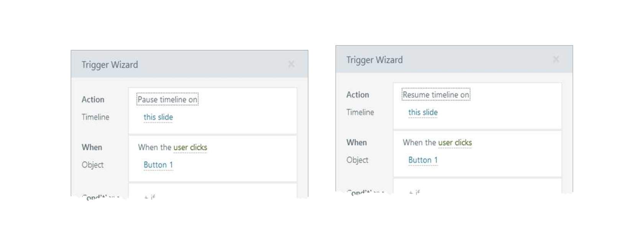Change "user clicks" event in Resume timeline wizard
644x248 pixels.
pyautogui.click(x=455, y=143)
